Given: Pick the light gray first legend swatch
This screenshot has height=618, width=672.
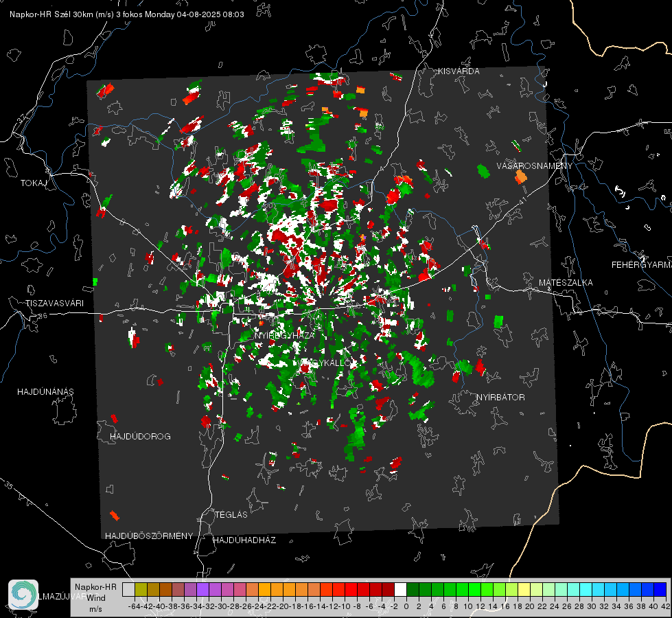Looking at the screenshot, I should [128, 589].
